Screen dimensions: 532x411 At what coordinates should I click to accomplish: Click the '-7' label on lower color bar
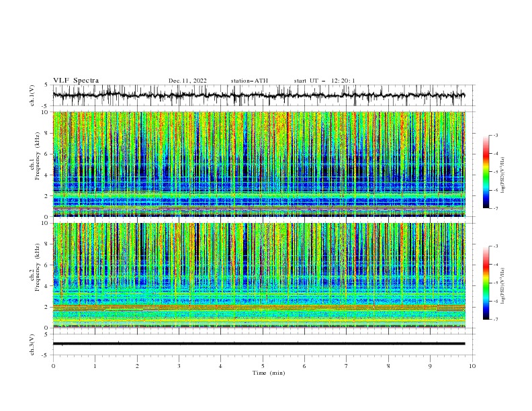[496, 320]
